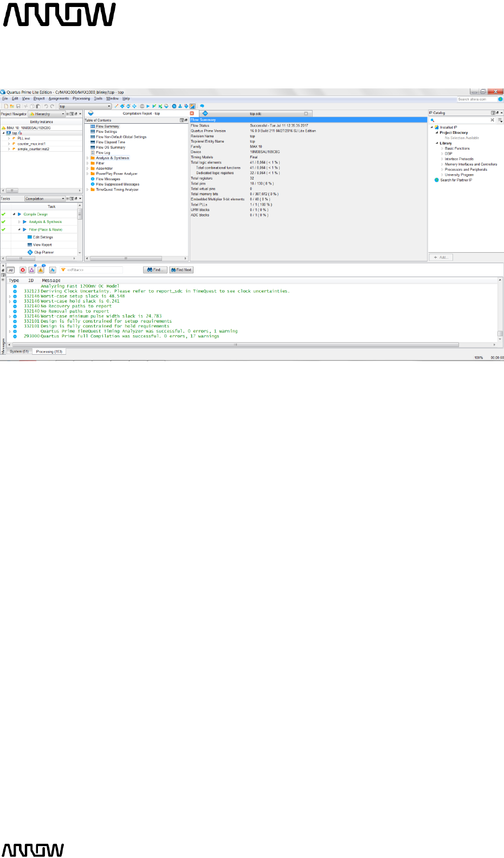Viewport: 504px width, 858px height.
Task: Open the Programmer toolbar icon
Action: 186,106
